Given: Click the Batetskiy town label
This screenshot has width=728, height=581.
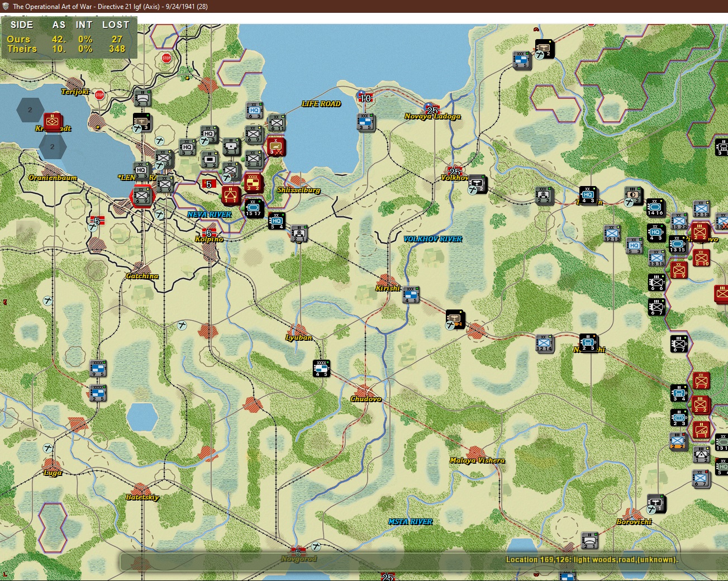Looking at the screenshot, I should coord(142,497).
